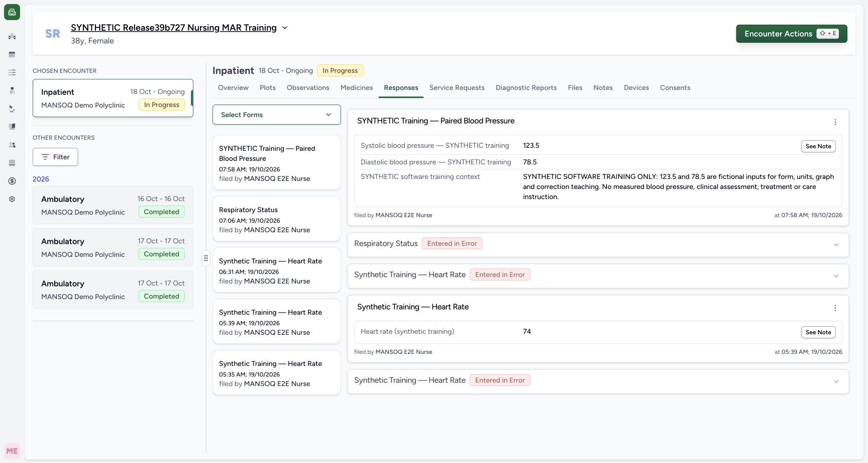
Task: Open the users group icon in sidebar
Action: pyautogui.click(x=12, y=145)
